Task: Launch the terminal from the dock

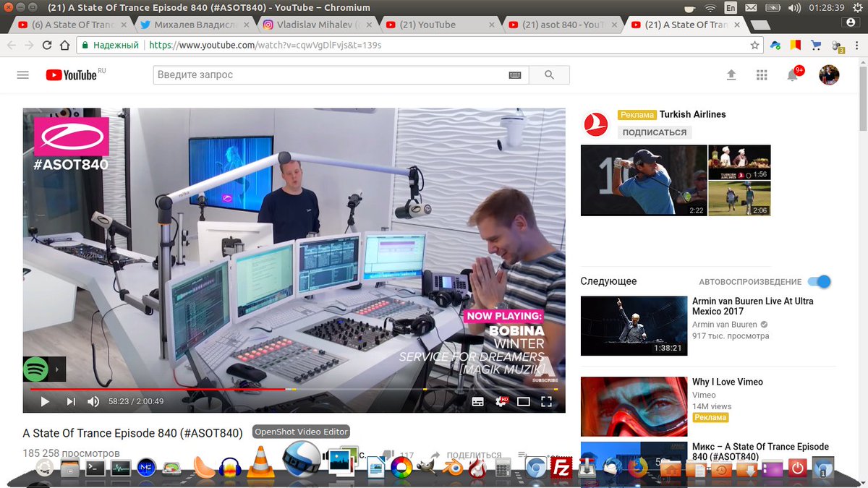Action: [x=94, y=468]
